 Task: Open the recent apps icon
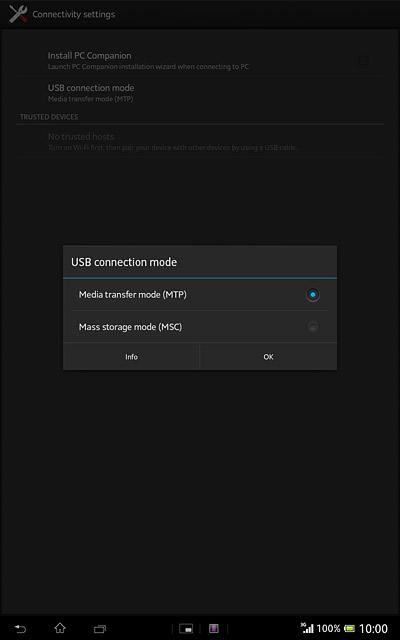click(100, 628)
